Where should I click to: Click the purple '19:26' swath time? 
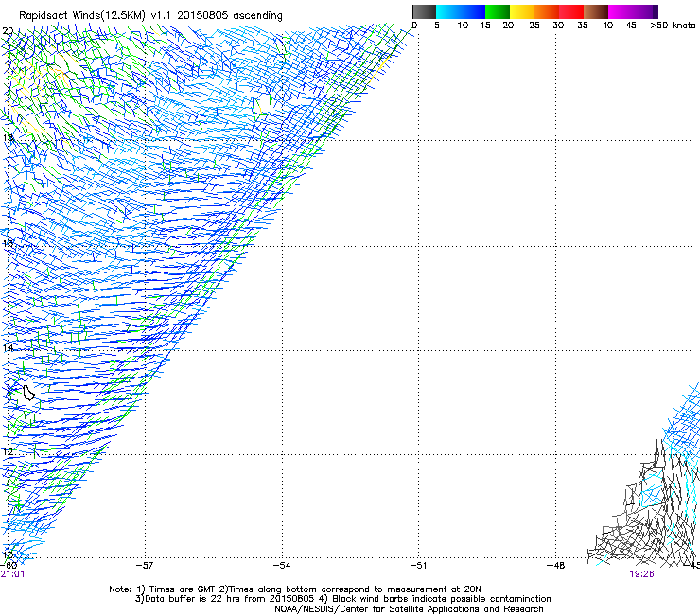(641, 574)
